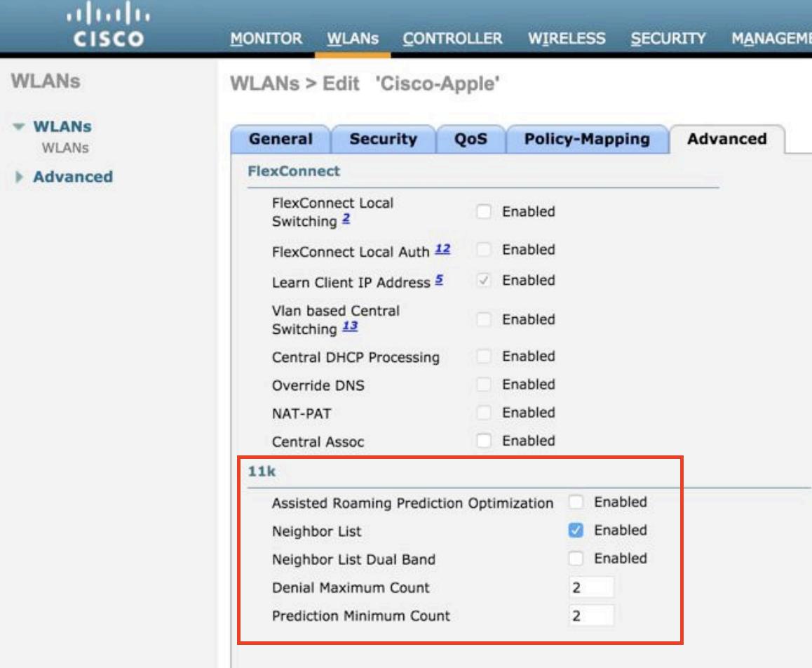The image size is (812, 668).
Task: Open footnote 13 link beside Vlan based Switching
Action: coord(350,326)
